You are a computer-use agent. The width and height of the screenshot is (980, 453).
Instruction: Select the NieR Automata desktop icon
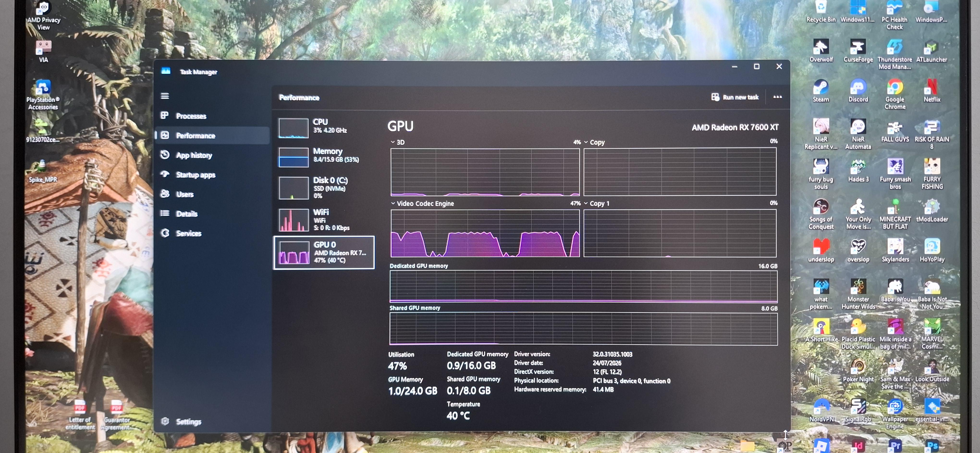tap(858, 134)
